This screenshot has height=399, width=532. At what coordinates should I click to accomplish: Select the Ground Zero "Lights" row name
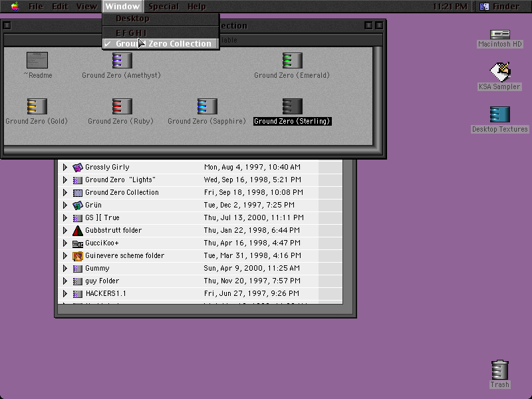(120, 180)
